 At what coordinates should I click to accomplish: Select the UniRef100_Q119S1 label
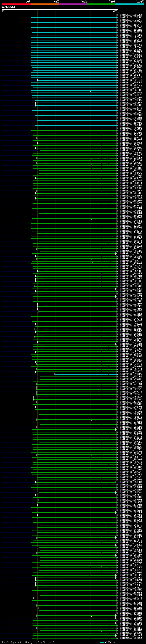(131, 151)
